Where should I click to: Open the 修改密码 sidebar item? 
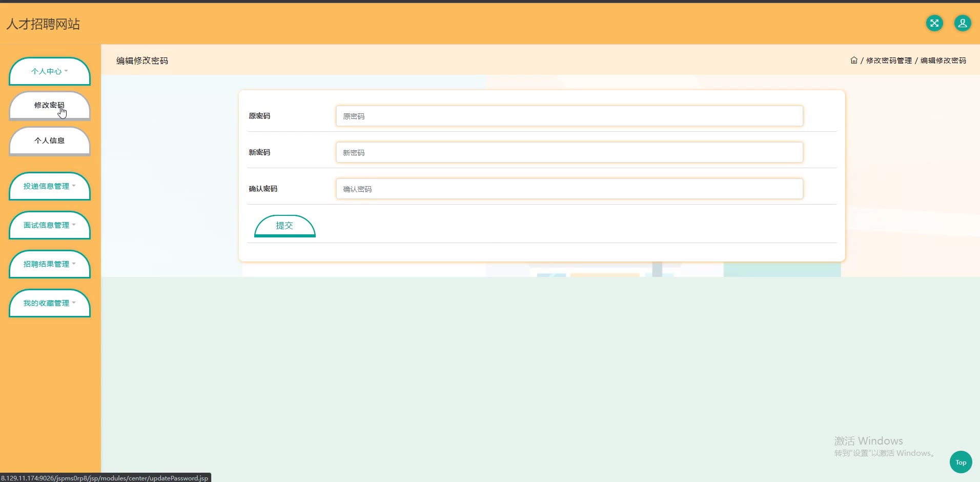[50, 106]
